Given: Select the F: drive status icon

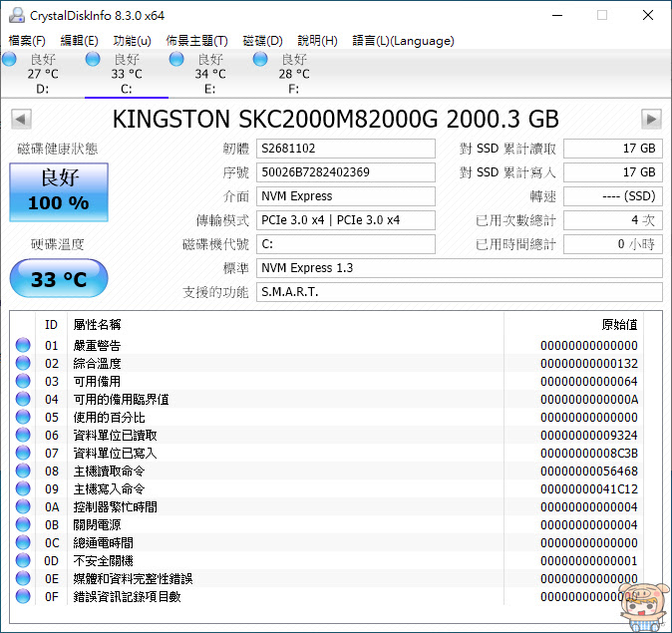Looking at the screenshot, I should point(260,59).
